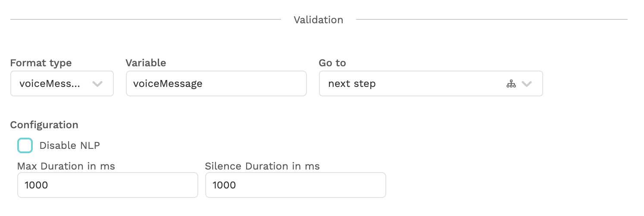The width and height of the screenshot is (644, 216).
Task: Expand the Go to chevron arrow
Action: [x=527, y=84]
